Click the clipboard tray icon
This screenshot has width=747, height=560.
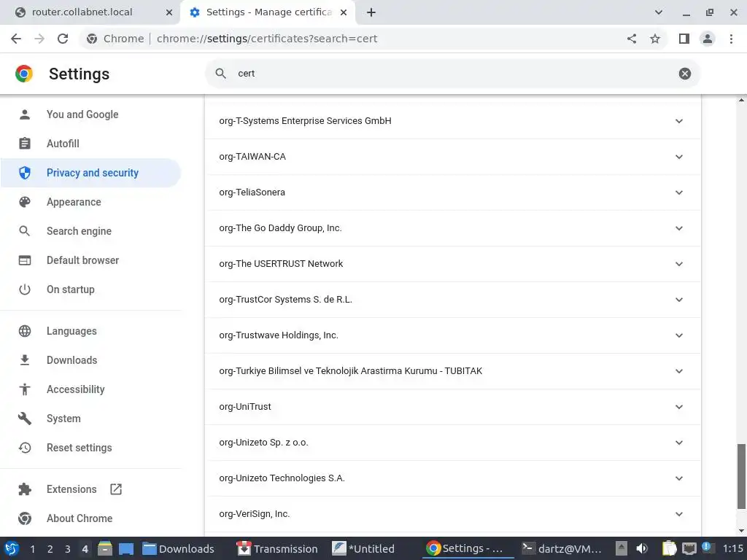[669, 548]
